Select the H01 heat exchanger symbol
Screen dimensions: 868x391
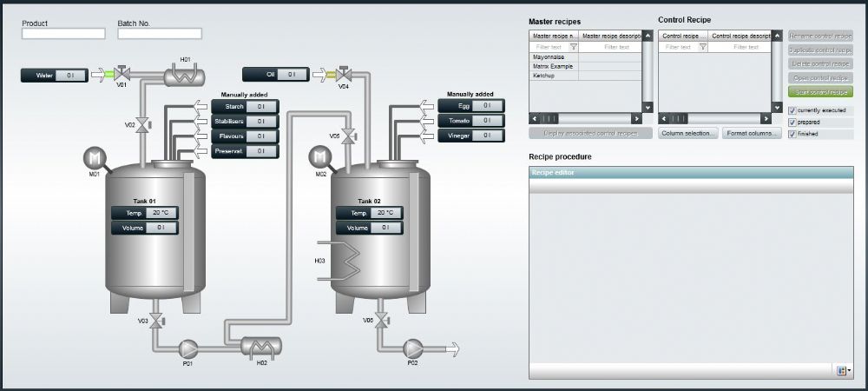(184, 76)
